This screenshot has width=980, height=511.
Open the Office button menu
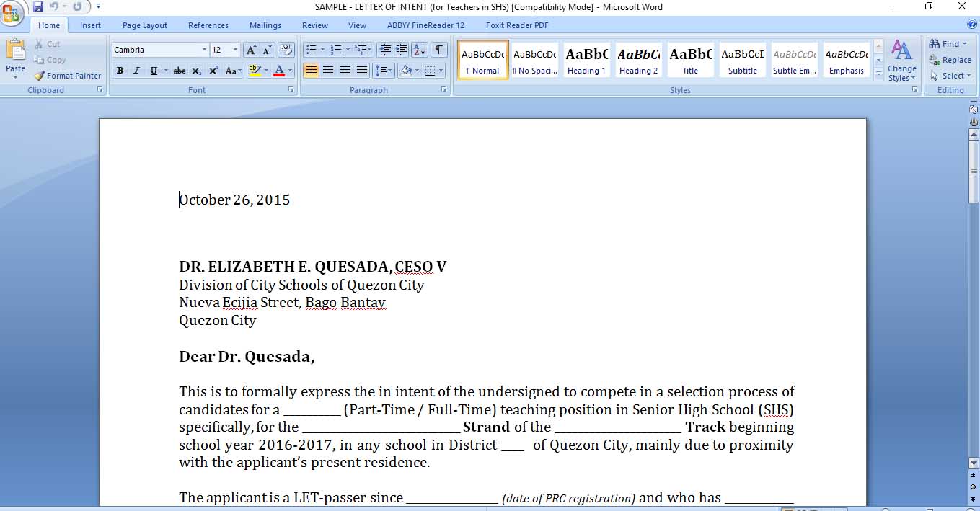pos(12,12)
